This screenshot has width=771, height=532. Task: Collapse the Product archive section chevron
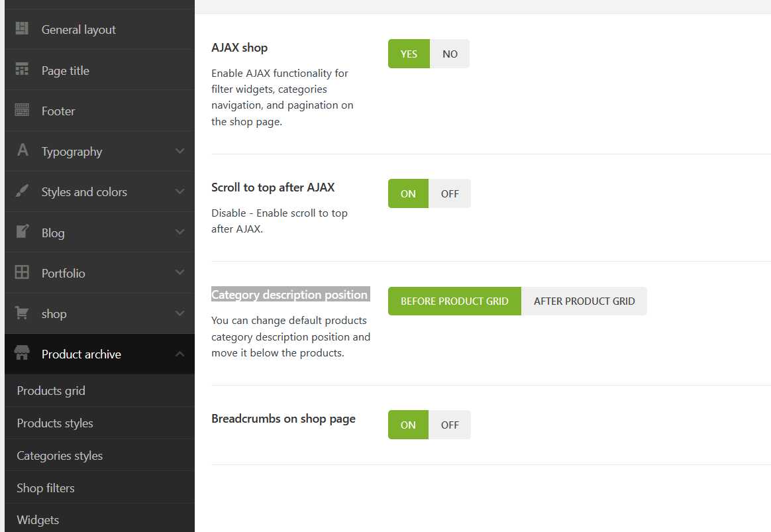[180, 354]
